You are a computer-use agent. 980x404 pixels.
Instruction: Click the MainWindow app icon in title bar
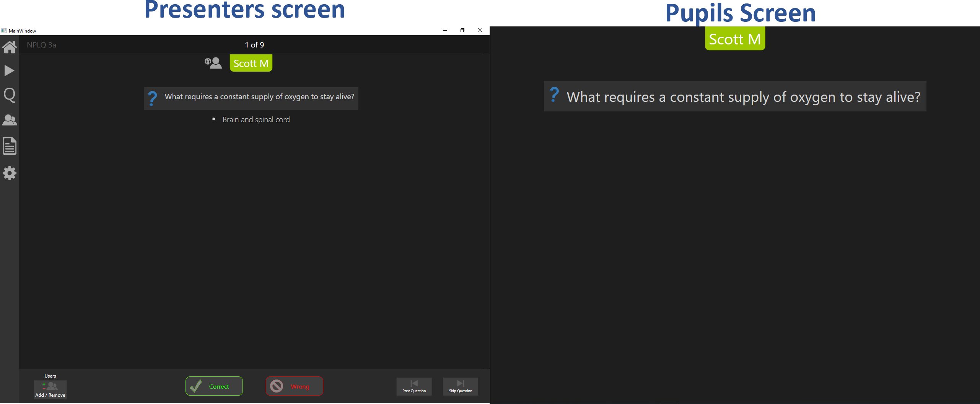(x=4, y=31)
